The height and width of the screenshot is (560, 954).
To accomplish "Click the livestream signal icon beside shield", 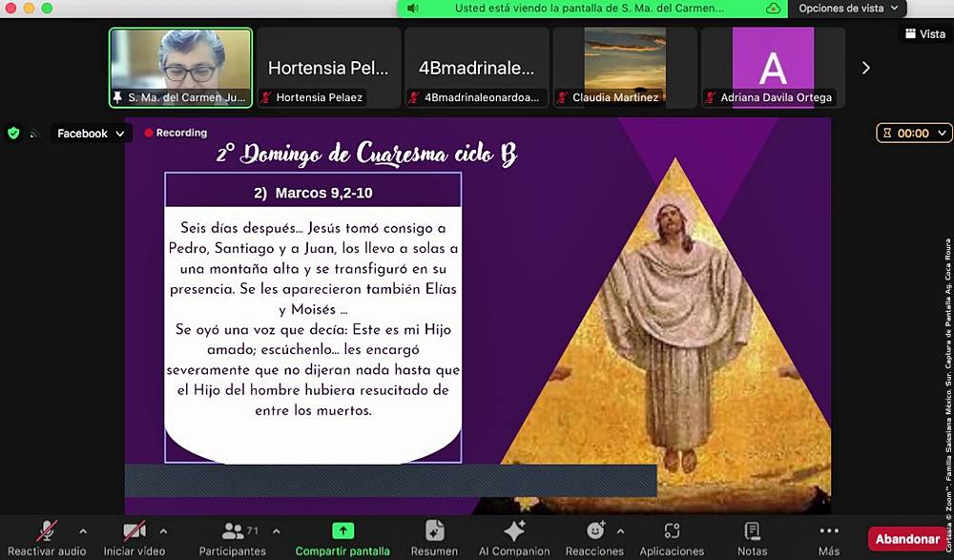I will (x=34, y=134).
